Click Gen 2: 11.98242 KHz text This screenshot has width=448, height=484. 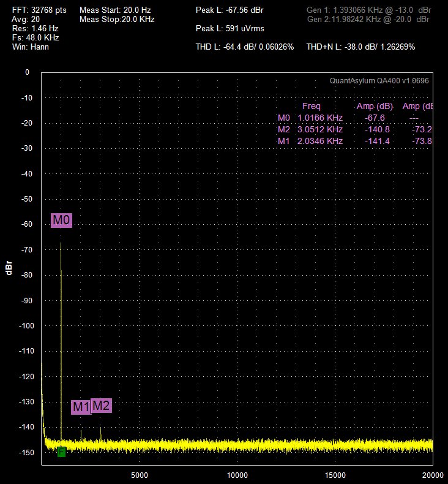[368, 20]
